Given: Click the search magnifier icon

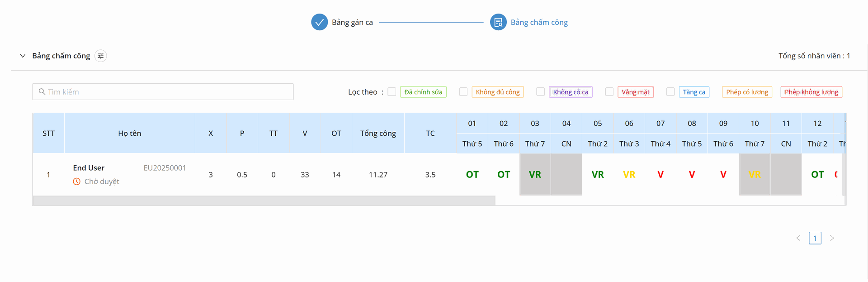Looking at the screenshot, I should coord(42,92).
